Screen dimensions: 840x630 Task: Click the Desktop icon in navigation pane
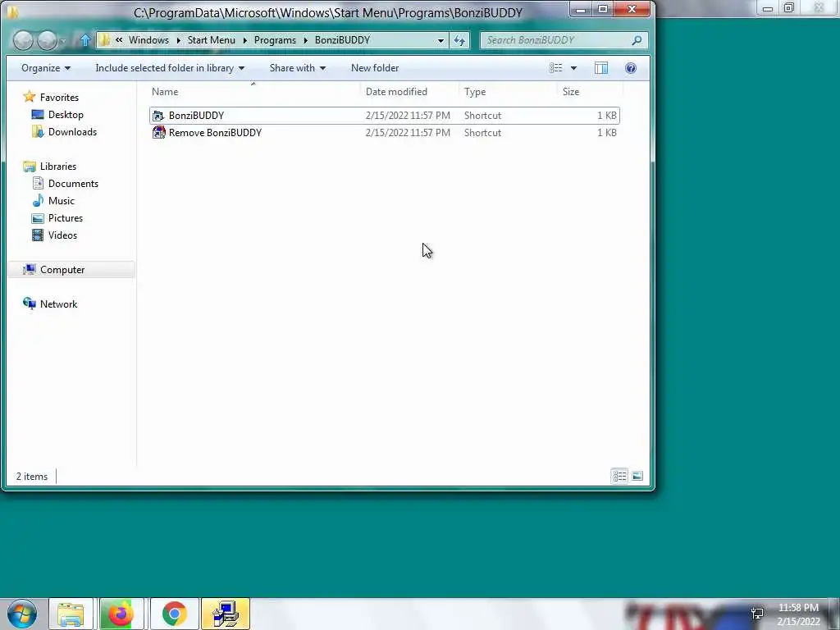click(38, 115)
